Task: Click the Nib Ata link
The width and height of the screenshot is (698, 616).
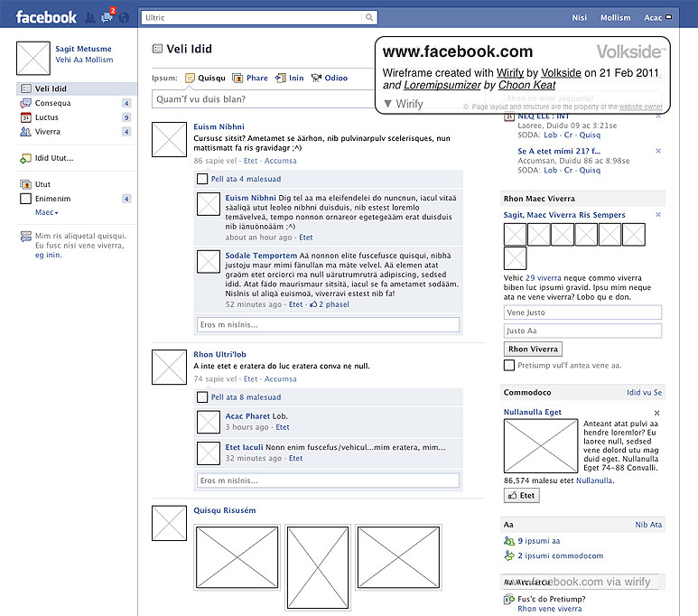Action: [648, 525]
